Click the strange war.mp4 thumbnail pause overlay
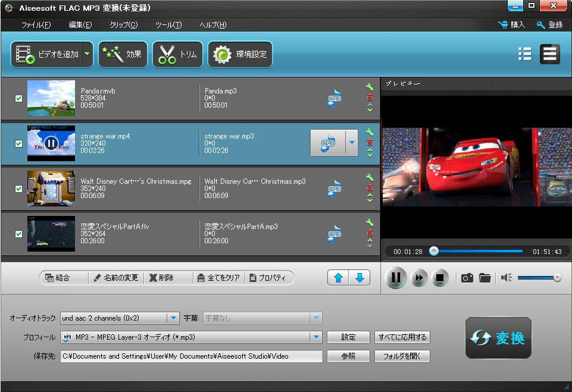 click(51, 143)
